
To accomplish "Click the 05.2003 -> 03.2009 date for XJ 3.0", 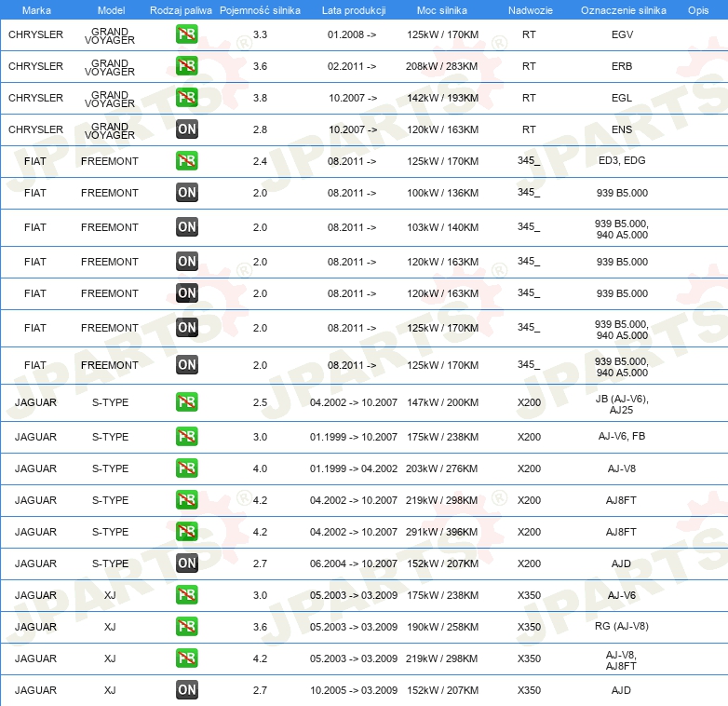I will [x=354, y=595].
